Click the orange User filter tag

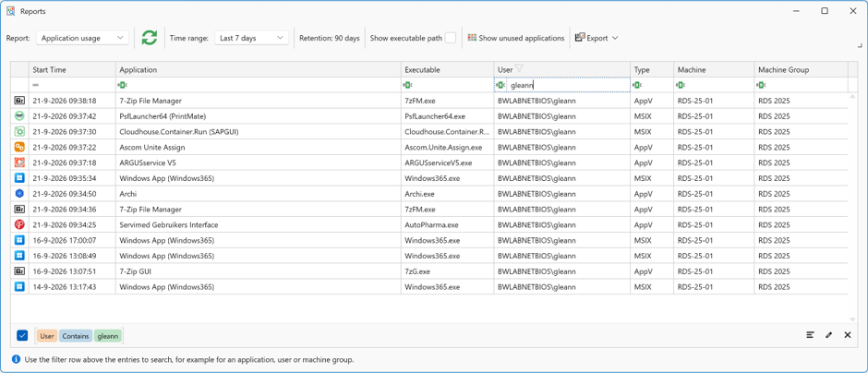pyautogui.click(x=47, y=336)
